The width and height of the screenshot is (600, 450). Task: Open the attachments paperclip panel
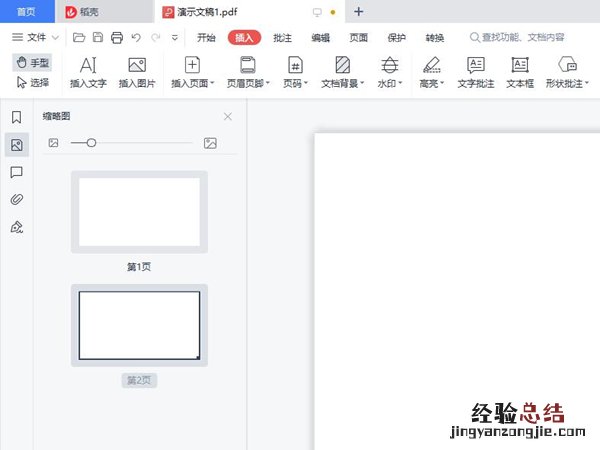(16, 200)
